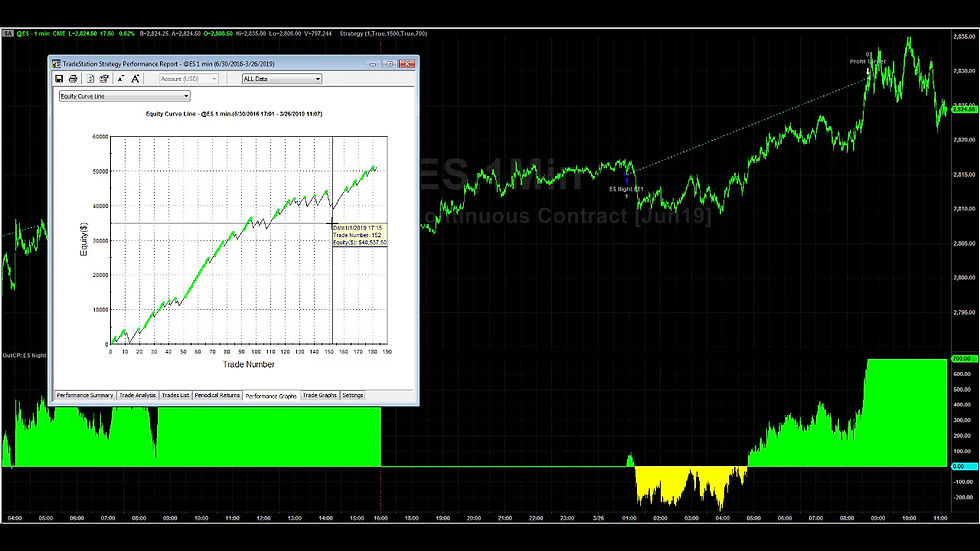Image resolution: width=980 pixels, height=551 pixels.
Task: Click the @ES 1 min symbol in status line
Action: 33,33
